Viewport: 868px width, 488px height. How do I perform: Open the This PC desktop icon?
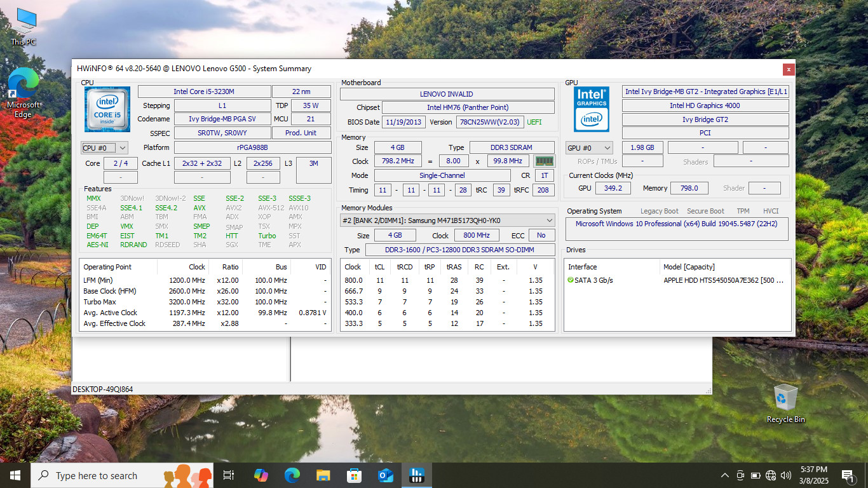24,27
